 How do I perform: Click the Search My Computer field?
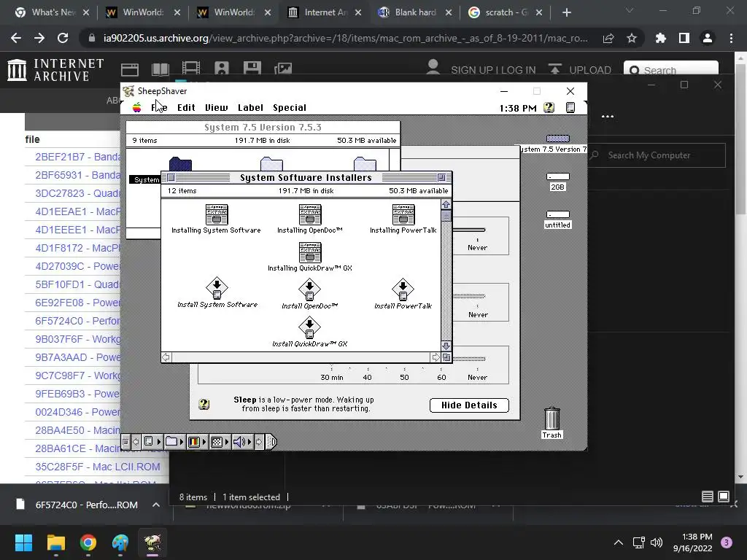coord(657,155)
